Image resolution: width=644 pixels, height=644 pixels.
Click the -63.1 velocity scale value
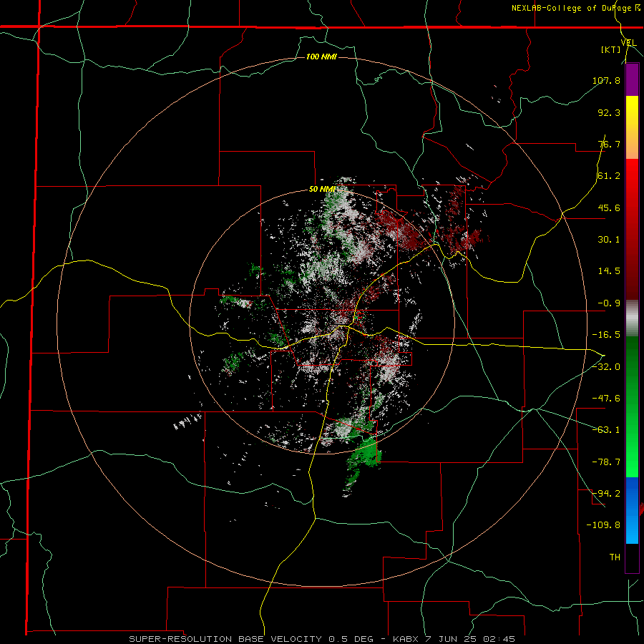point(606,430)
